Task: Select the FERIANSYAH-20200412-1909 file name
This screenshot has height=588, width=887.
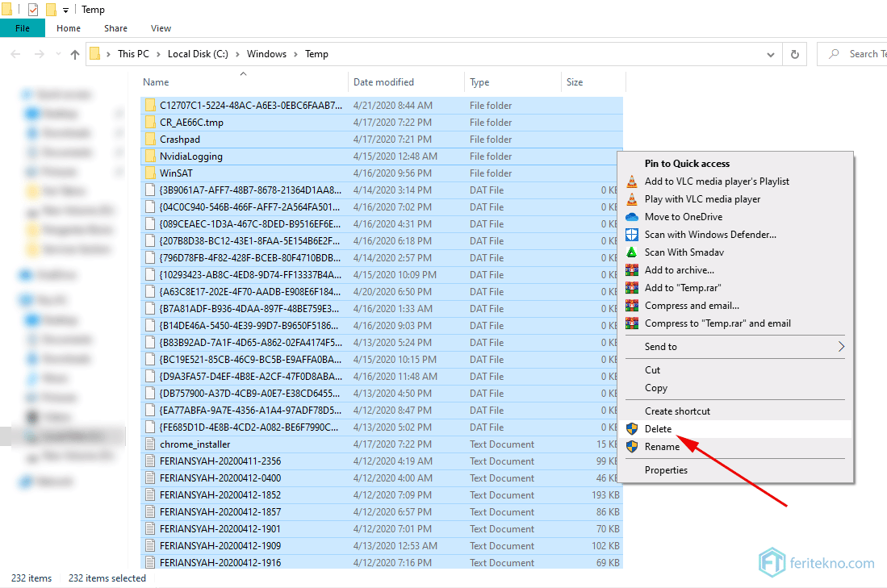Action: [x=220, y=546]
